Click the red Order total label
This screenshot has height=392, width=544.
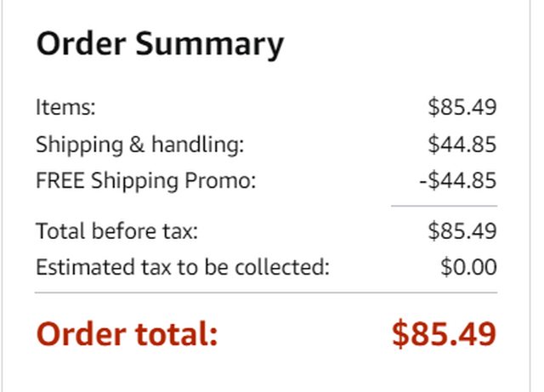coord(127,334)
